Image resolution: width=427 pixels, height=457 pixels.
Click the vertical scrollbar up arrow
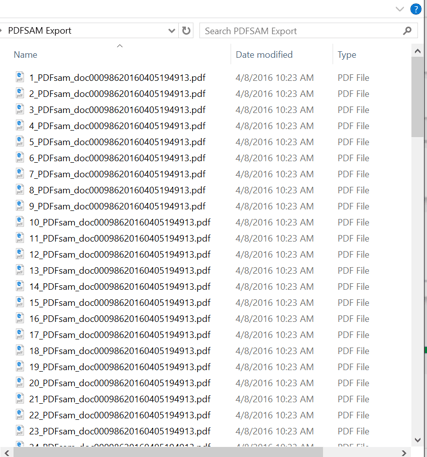click(417, 51)
